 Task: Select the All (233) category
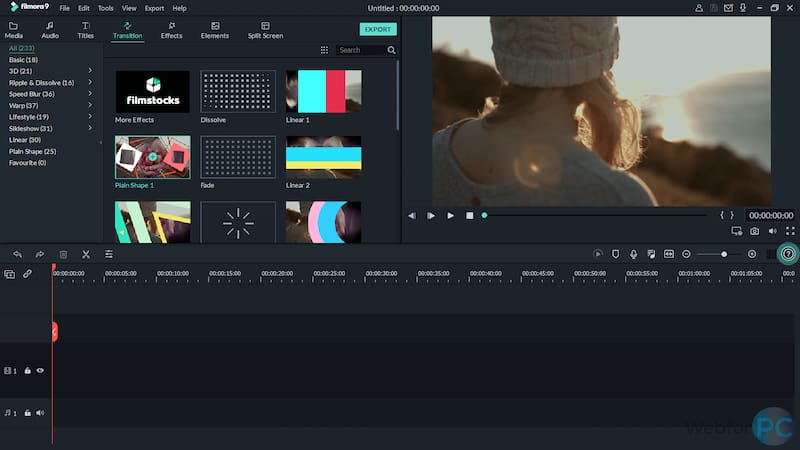point(21,48)
